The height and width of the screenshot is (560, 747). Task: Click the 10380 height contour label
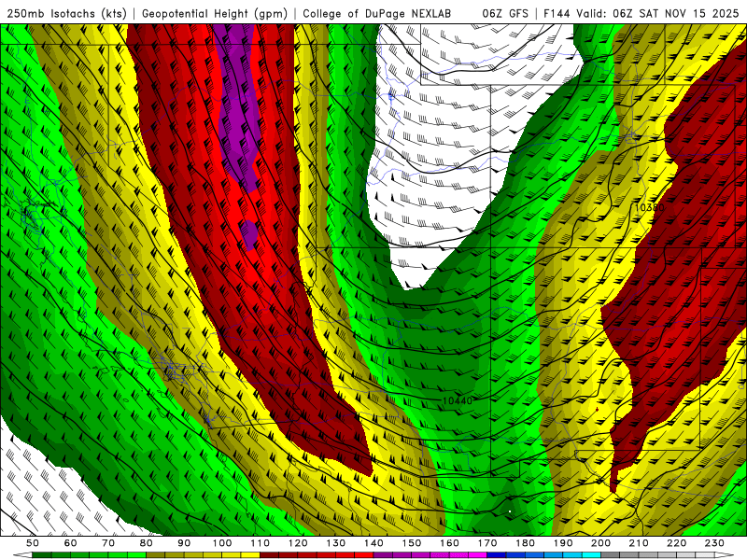click(649, 207)
